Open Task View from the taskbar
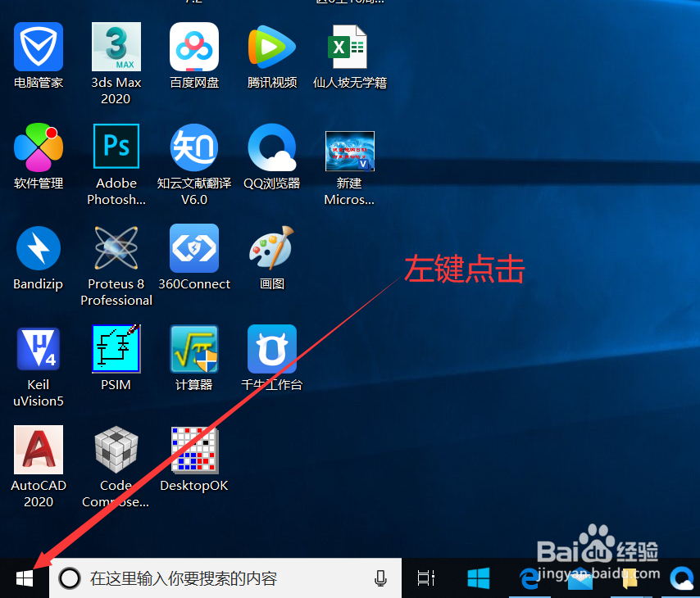The width and height of the screenshot is (700, 598). click(x=425, y=578)
